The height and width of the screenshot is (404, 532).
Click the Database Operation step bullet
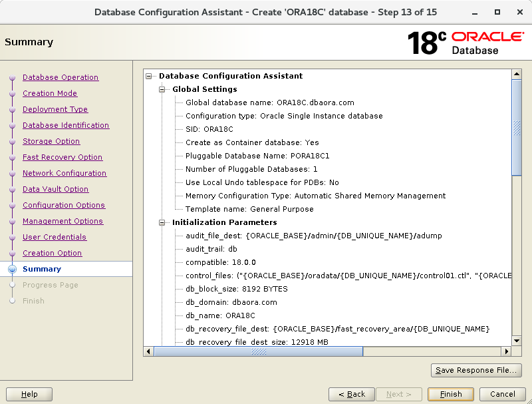click(x=12, y=78)
